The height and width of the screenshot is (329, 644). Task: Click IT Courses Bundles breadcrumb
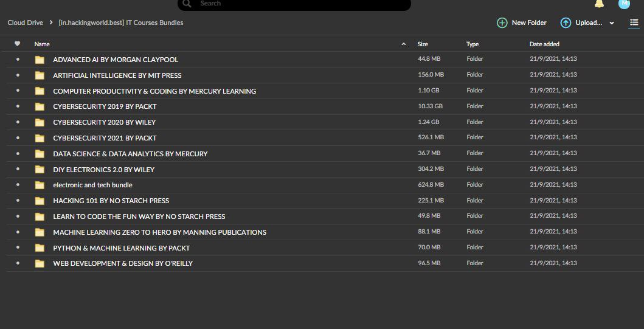click(x=121, y=23)
